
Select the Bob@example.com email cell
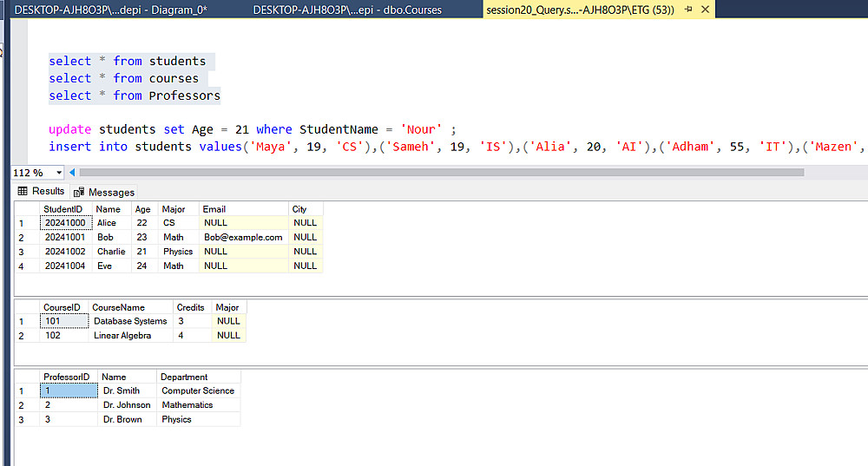pyautogui.click(x=243, y=238)
